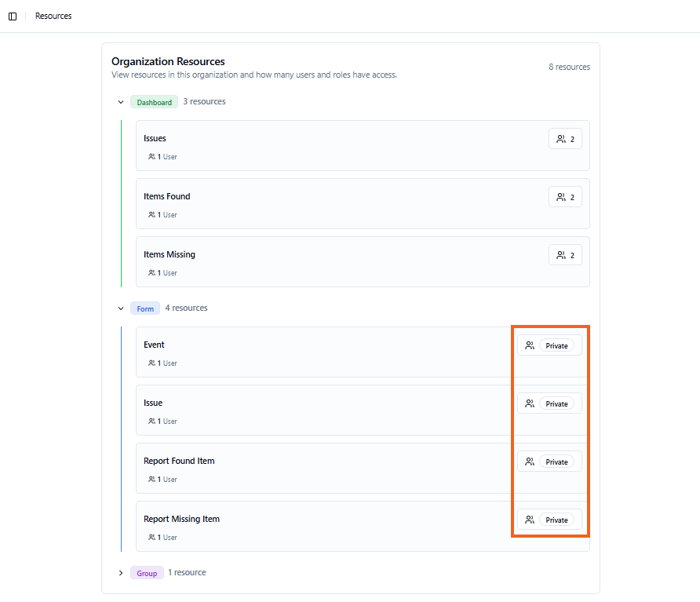Click the Private badge on Issue form
This screenshot has height=602, width=700.
pos(556,404)
